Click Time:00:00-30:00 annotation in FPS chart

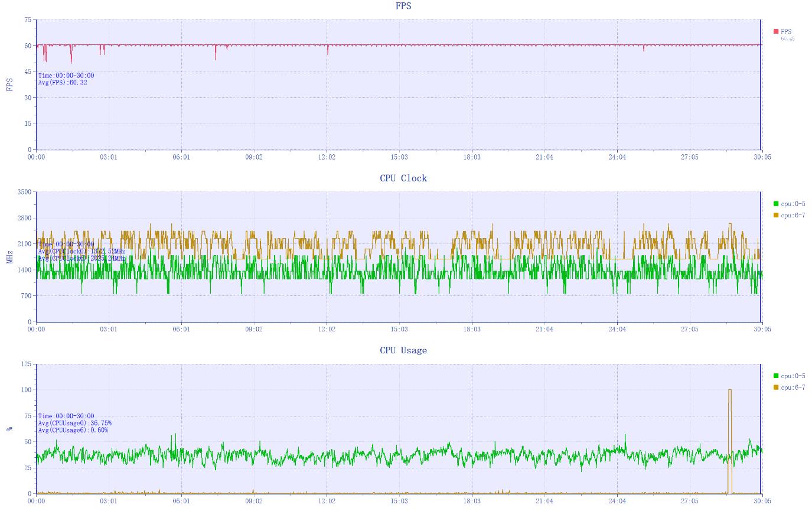tap(66, 76)
